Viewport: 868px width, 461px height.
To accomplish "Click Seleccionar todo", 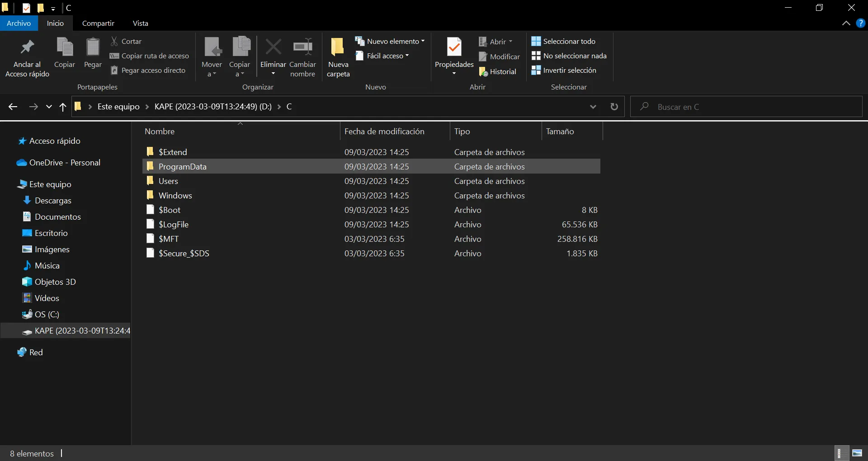I will pos(563,41).
